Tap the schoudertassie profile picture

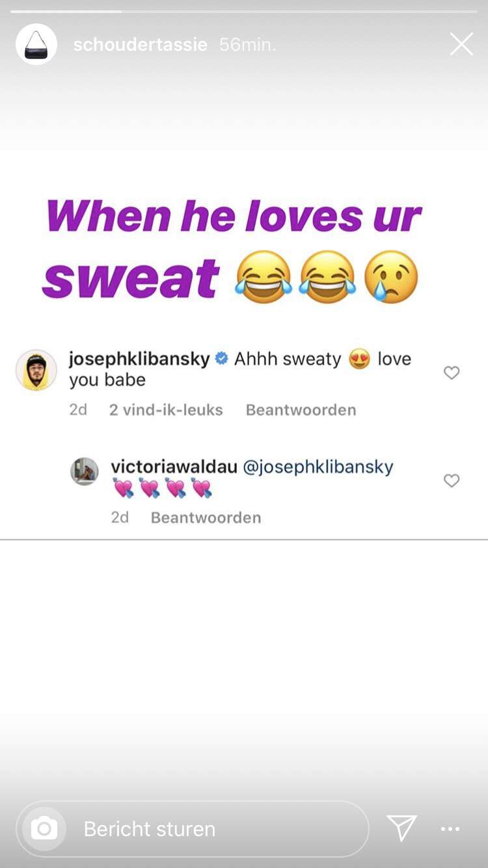click(36, 44)
